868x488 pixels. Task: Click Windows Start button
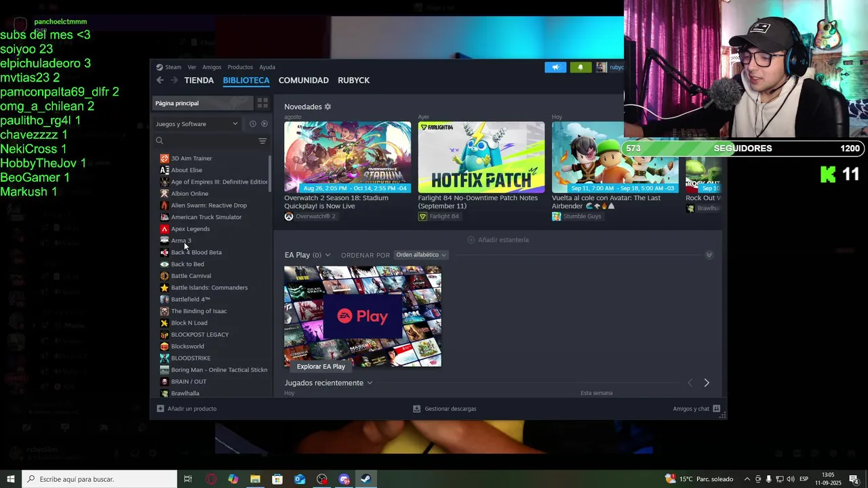(11, 479)
